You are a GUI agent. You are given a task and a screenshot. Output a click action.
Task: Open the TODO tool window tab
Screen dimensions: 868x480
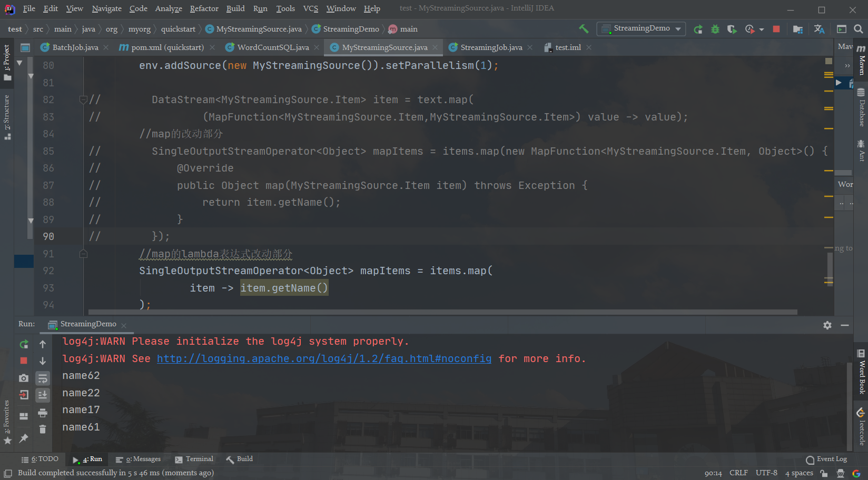(x=40, y=459)
